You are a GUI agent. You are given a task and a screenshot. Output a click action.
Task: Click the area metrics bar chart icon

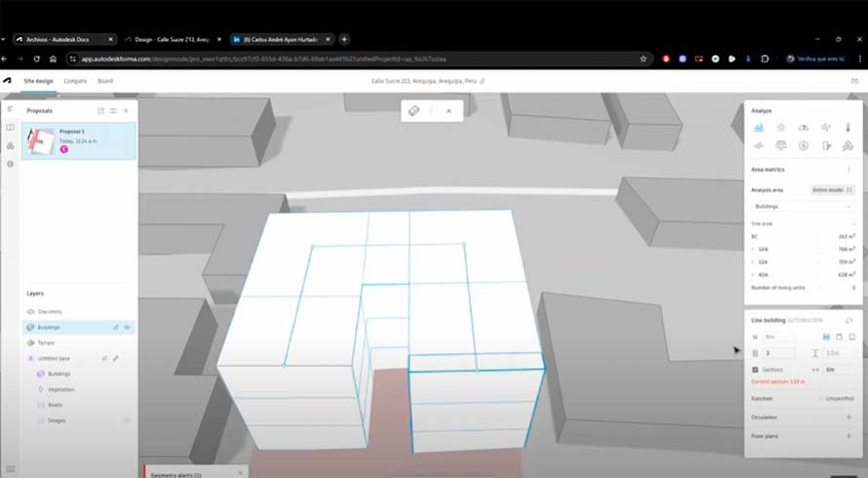(759, 127)
